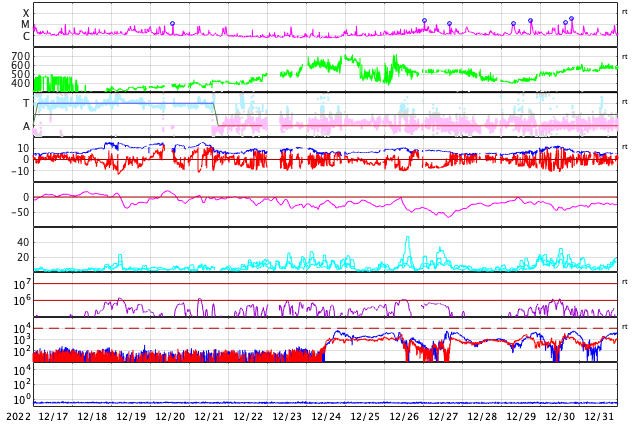
Task: Click the X flare class axis label
Action: [x=26, y=13]
